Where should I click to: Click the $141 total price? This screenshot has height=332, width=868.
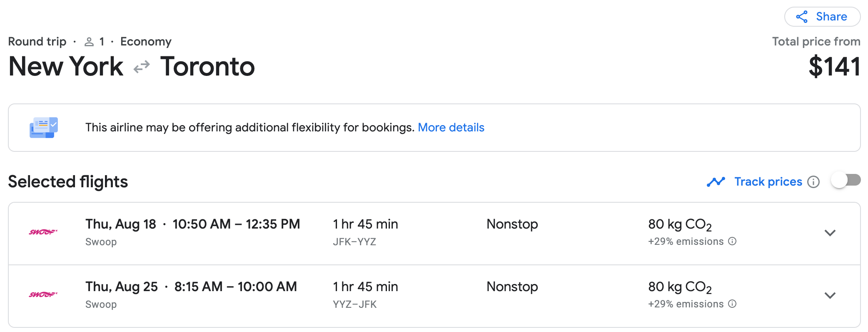(x=834, y=67)
